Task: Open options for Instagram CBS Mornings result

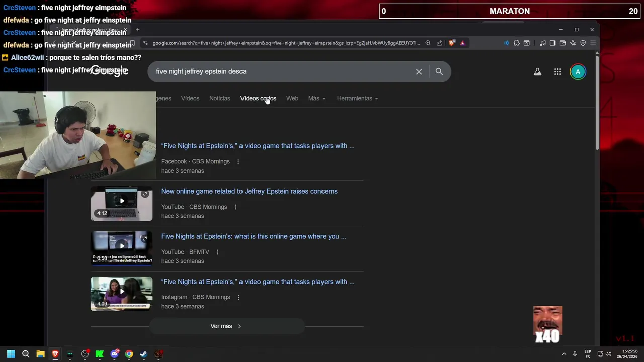Action: tap(238, 297)
